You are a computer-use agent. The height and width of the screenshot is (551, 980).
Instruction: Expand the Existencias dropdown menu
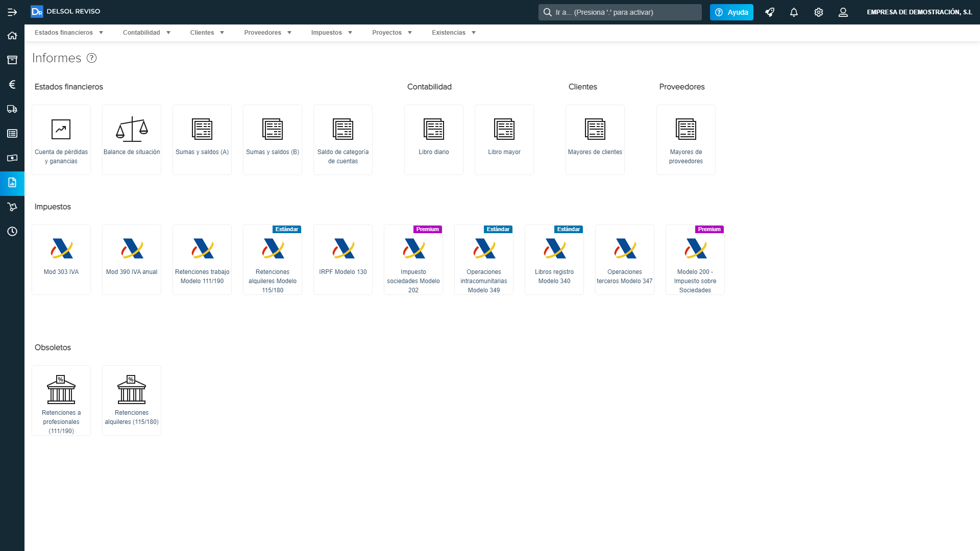(454, 33)
